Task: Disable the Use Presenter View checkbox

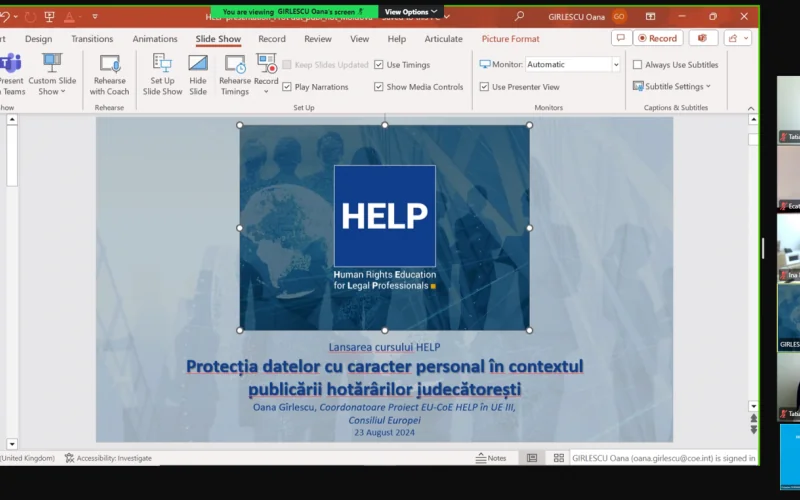Action: [x=485, y=87]
